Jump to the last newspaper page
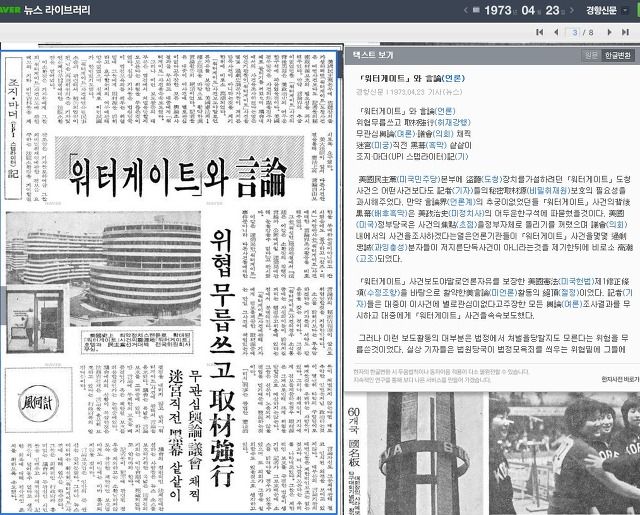 625,32
